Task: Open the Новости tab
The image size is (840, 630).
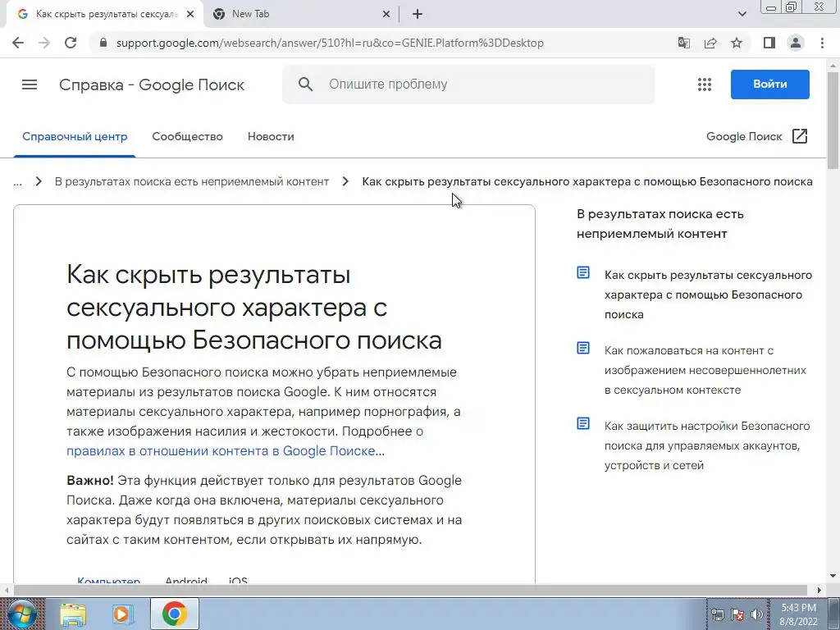Action: [x=271, y=136]
